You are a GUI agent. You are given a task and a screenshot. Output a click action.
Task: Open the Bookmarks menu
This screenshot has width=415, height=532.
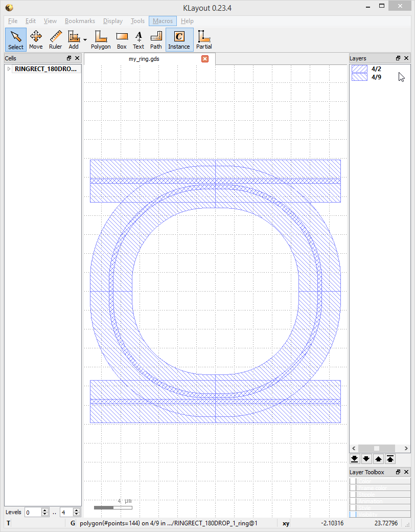click(x=80, y=21)
